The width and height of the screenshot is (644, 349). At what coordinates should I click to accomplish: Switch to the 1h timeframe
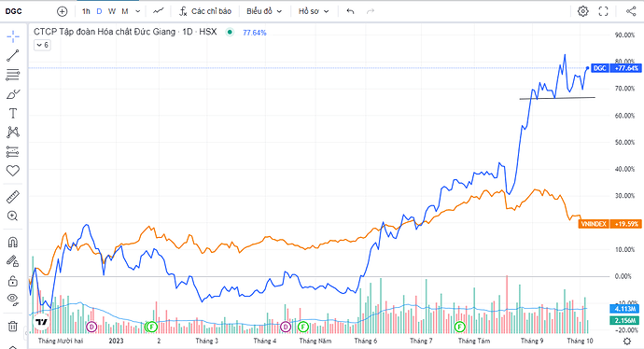pos(86,11)
